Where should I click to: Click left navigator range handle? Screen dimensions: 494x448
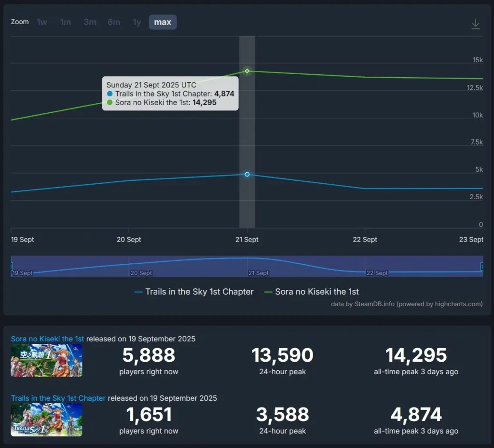pyautogui.click(x=12, y=266)
